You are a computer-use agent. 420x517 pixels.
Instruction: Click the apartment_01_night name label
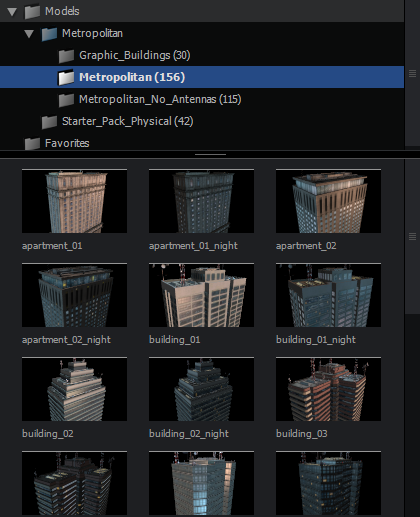click(193, 246)
